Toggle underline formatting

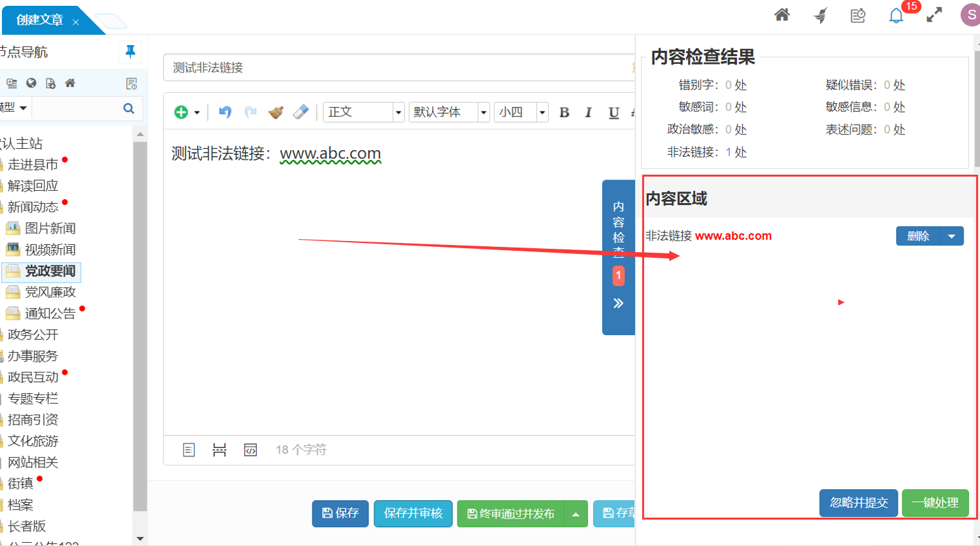613,112
